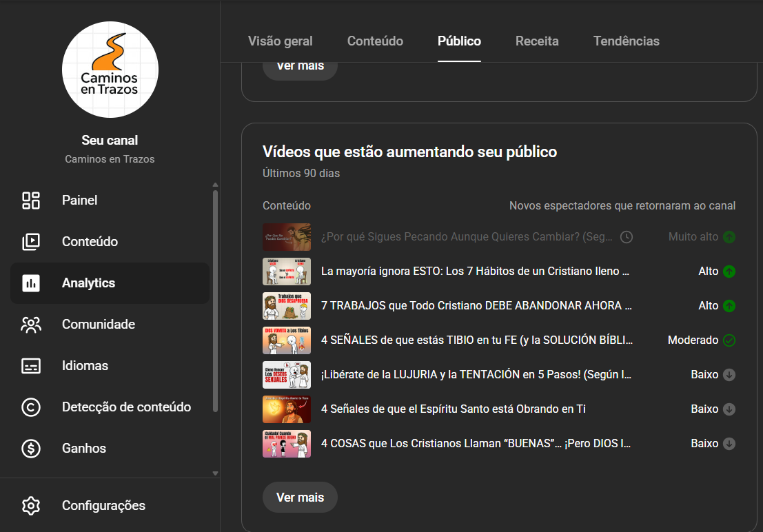Click the clock icon beside ¿Por qué Sigues Pecando
The image size is (763, 532).
627,237
